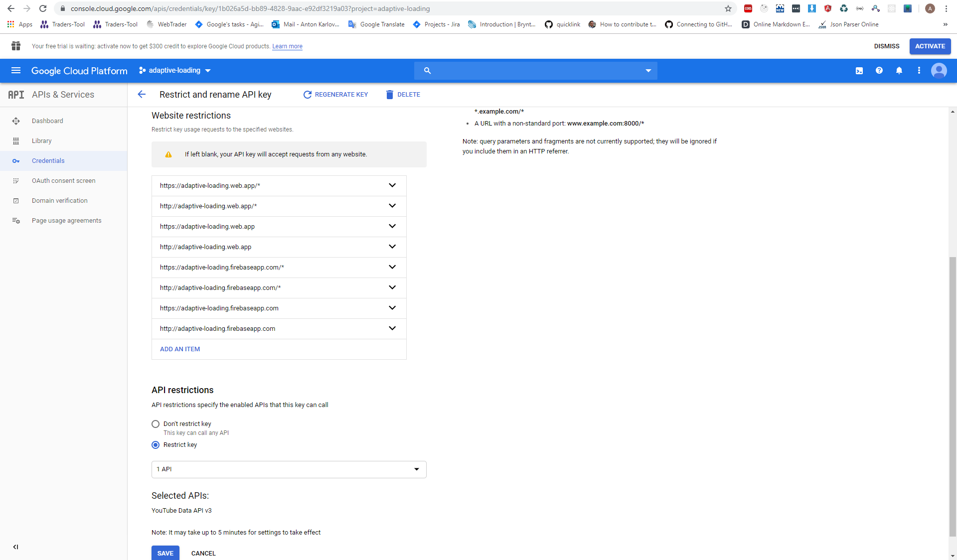This screenshot has height=560, width=957.
Task: Select the Restrict key option
Action: [155, 445]
